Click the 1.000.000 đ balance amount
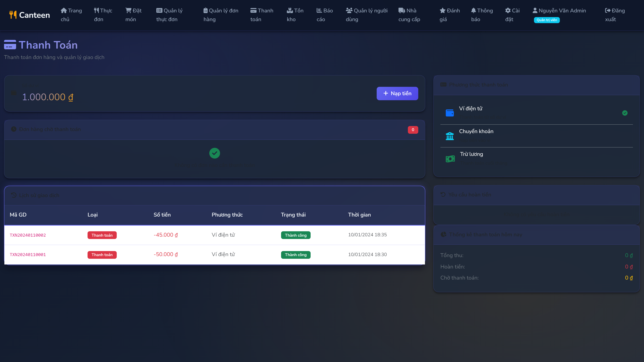Screen dimensions: 644x362 click(x=47, y=97)
